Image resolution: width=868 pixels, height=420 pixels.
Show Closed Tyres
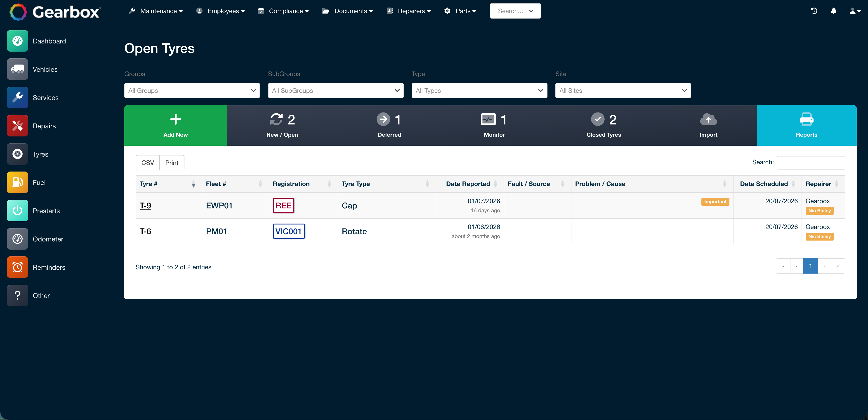pos(604,126)
